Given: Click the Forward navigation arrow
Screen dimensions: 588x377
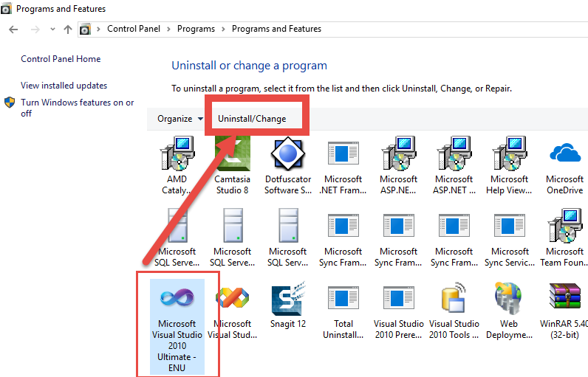Looking at the screenshot, I should tap(35, 30).
